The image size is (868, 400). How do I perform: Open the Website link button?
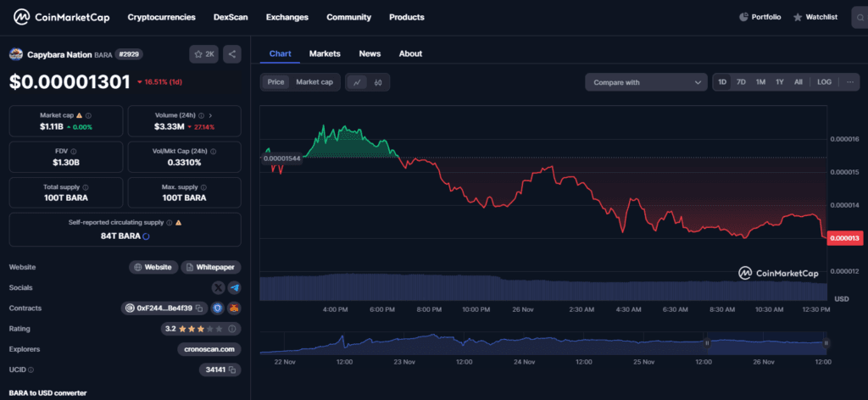[x=154, y=267]
